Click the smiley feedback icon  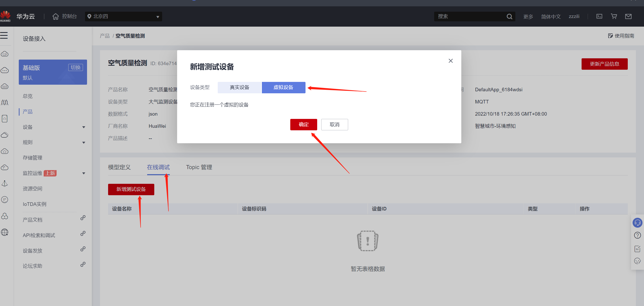click(x=637, y=261)
